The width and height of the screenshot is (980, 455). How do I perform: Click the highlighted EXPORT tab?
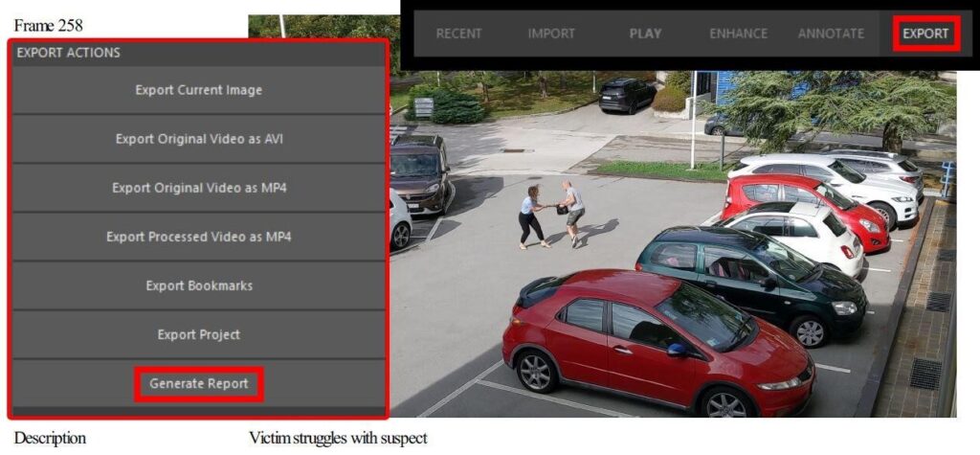(925, 34)
